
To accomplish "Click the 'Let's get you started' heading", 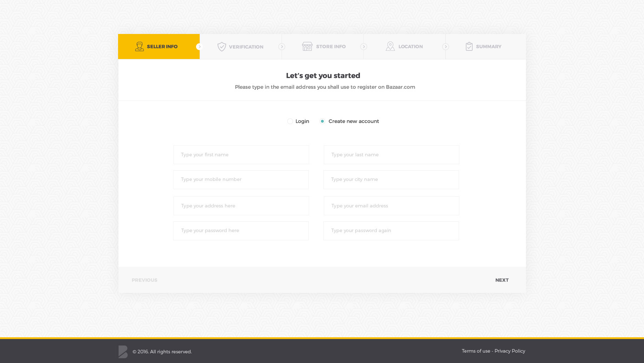I will (x=323, y=75).
